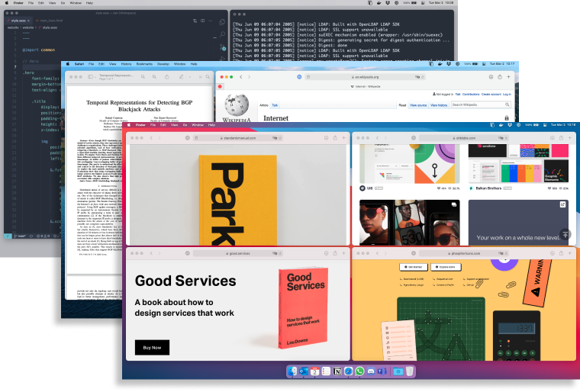Image resolution: width=580 pixels, height=392 pixels.
Task: Click the scroll-to-top button on Dribbble
Action: tap(565, 234)
